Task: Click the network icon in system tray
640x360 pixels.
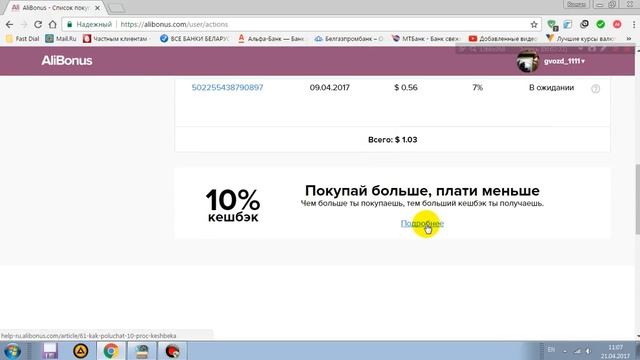Action: (577, 351)
